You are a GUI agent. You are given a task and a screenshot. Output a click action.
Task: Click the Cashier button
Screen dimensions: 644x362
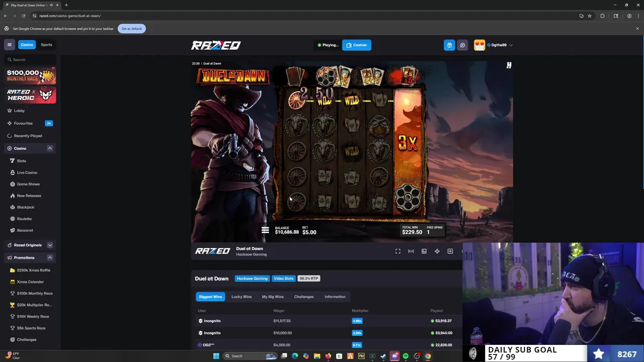pyautogui.click(x=357, y=45)
